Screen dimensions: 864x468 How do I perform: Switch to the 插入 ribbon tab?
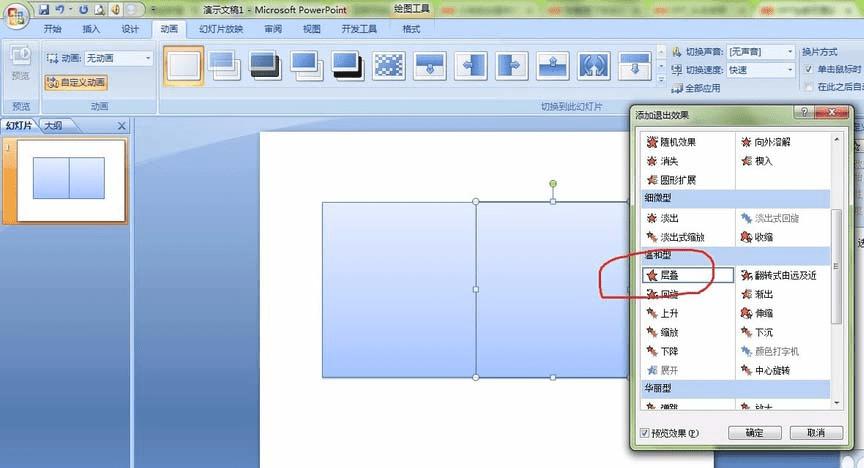(x=91, y=29)
